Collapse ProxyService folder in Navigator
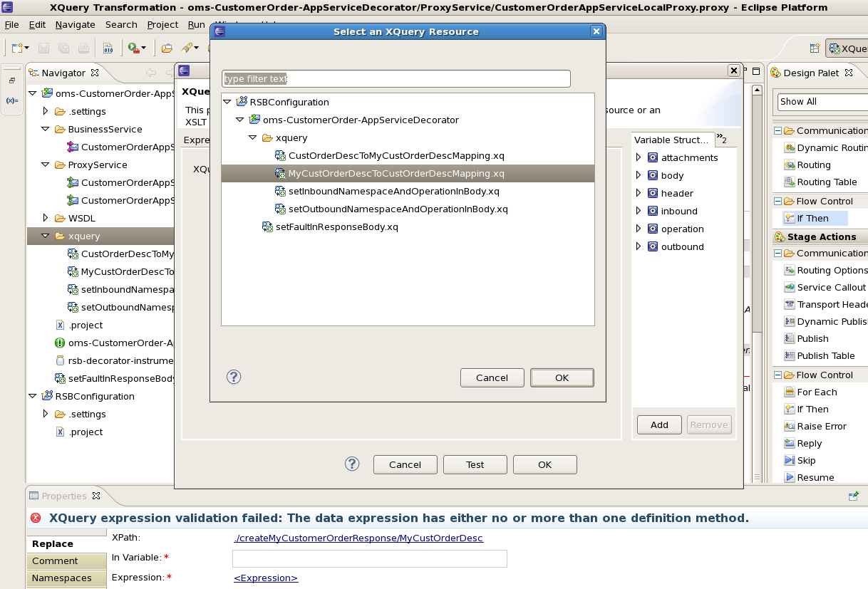 pyautogui.click(x=45, y=165)
